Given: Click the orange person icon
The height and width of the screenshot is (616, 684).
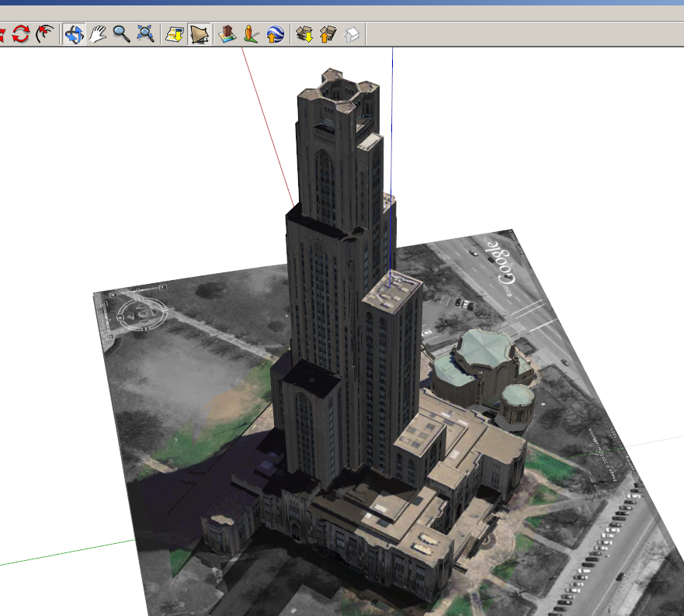Looking at the screenshot, I should (251, 34).
